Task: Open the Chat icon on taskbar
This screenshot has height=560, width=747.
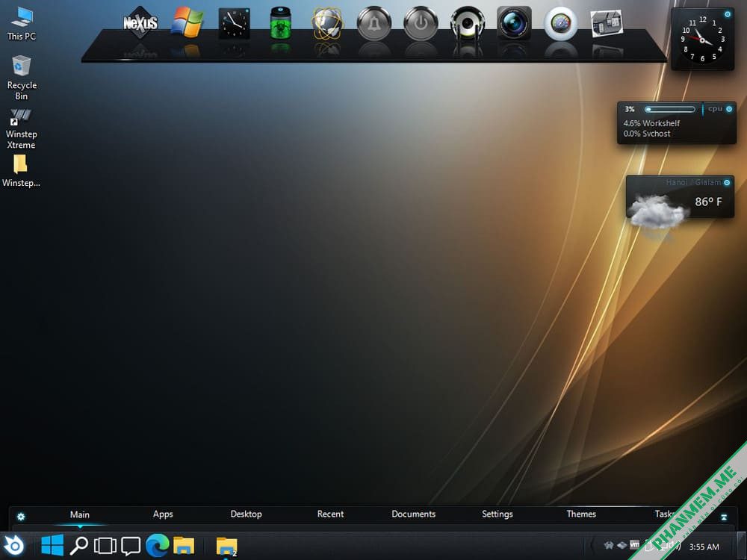Action: point(131,547)
